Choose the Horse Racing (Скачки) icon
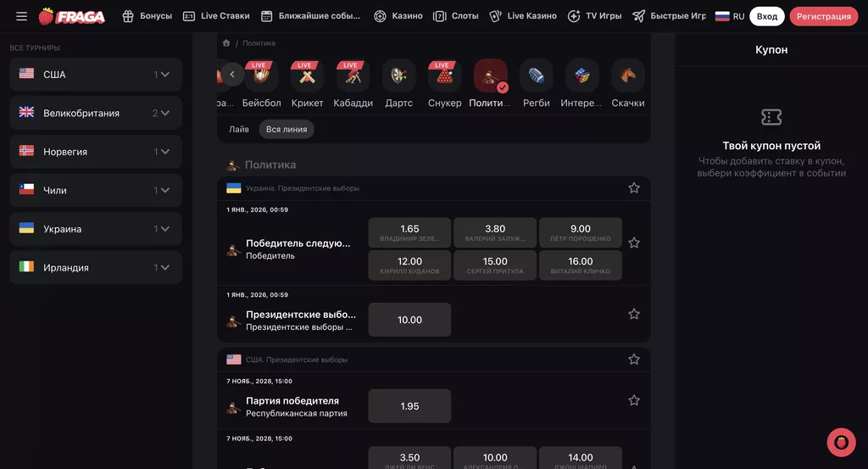868x469 pixels. coord(628,75)
